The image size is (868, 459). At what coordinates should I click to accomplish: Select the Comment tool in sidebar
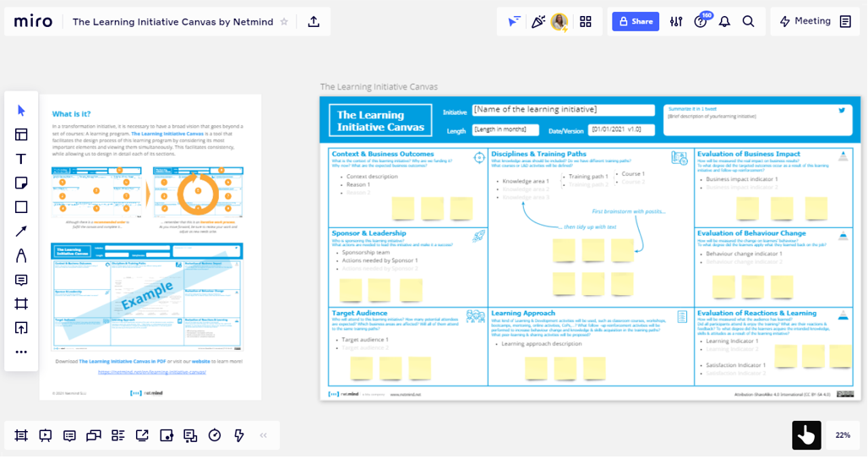point(21,280)
